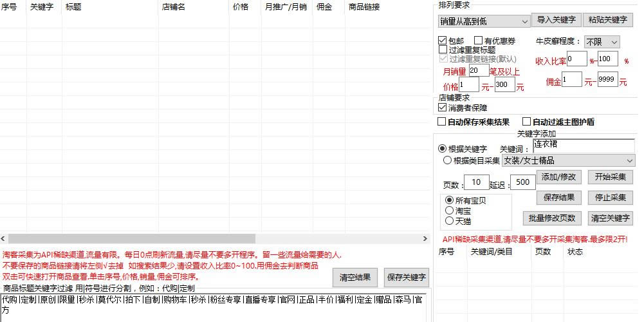Viewport: 644px width, 322px height.
Task: Select the 天猫 radio option
Action: pos(449,220)
